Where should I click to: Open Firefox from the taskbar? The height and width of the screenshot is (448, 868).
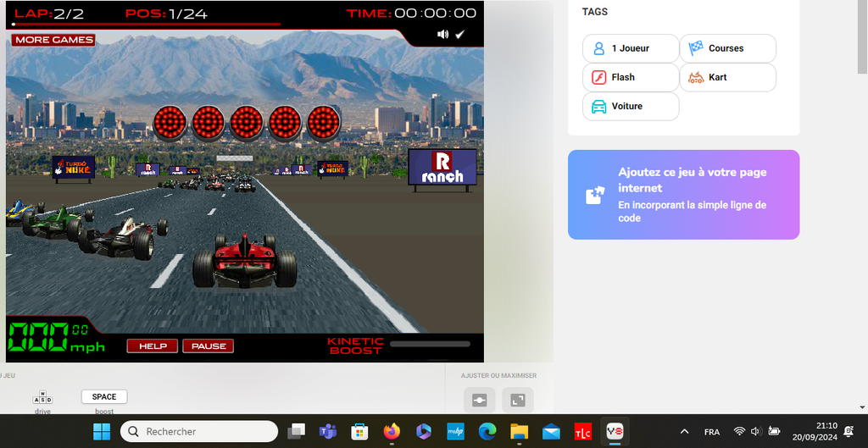tap(391, 432)
